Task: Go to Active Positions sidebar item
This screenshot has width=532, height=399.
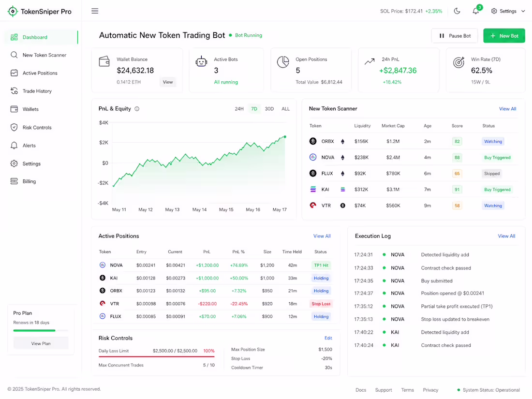Action: click(x=41, y=73)
